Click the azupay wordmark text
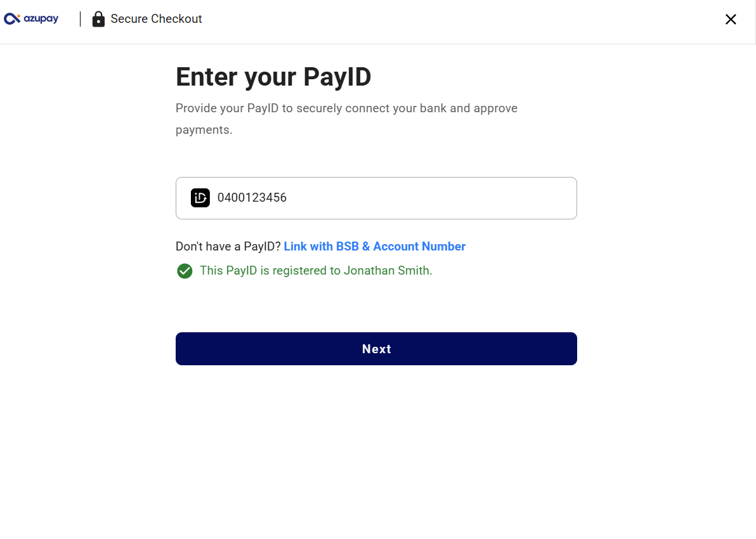 coord(41,19)
